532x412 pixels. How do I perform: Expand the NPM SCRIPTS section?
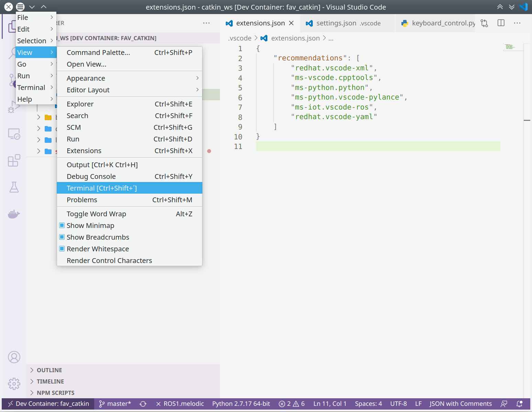coord(123,393)
